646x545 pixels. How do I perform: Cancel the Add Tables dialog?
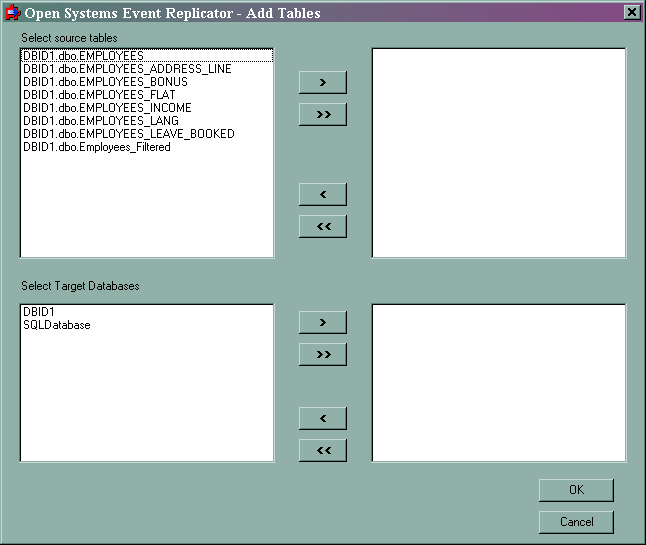click(576, 522)
